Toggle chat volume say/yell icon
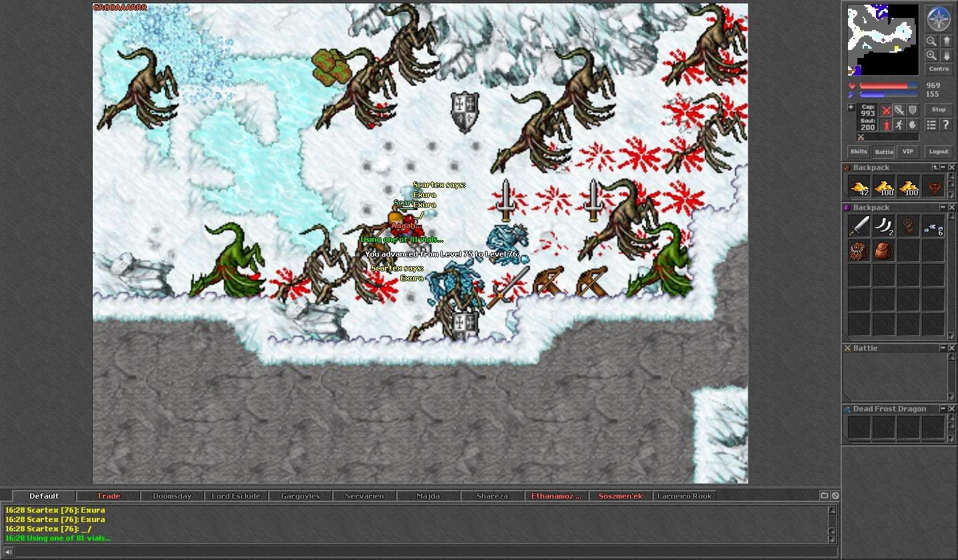The image size is (958, 560). click(x=8, y=552)
